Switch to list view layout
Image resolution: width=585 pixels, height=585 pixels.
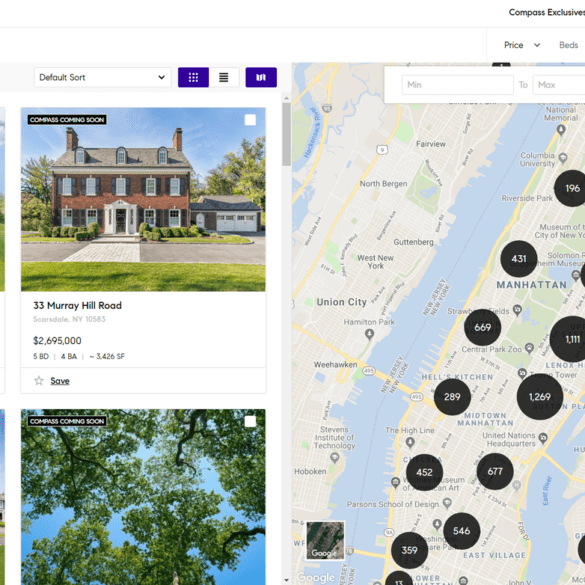click(223, 77)
